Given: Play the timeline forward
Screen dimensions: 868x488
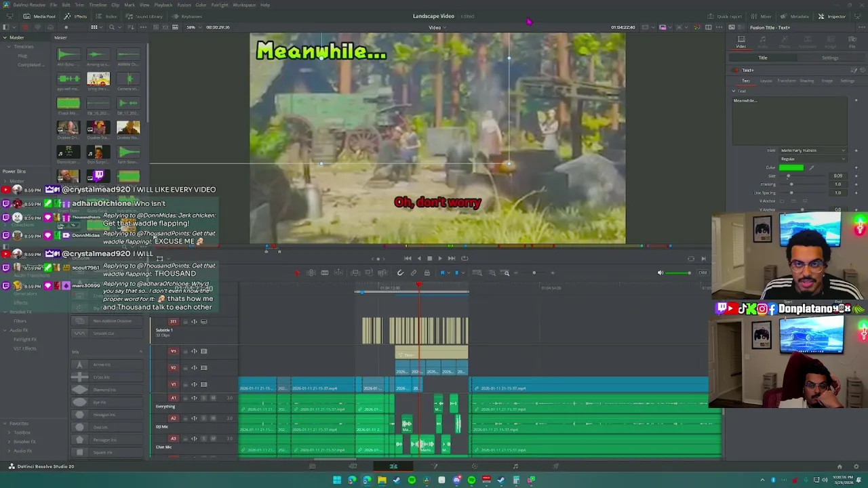Looking at the screenshot, I should pyautogui.click(x=440, y=258).
